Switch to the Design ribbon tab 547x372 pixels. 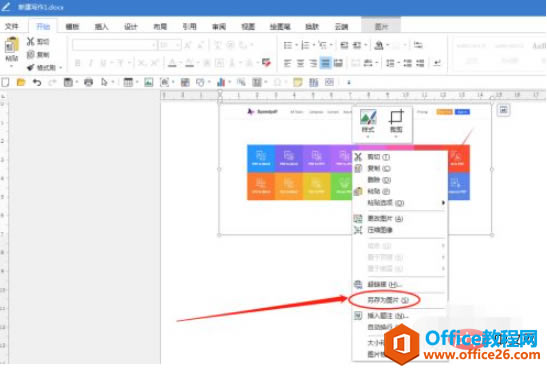coord(131,27)
